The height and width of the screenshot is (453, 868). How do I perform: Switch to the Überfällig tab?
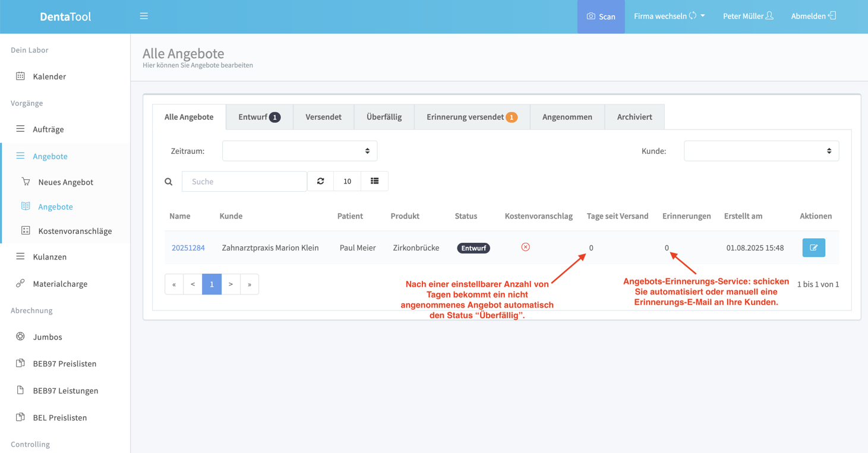click(384, 117)
